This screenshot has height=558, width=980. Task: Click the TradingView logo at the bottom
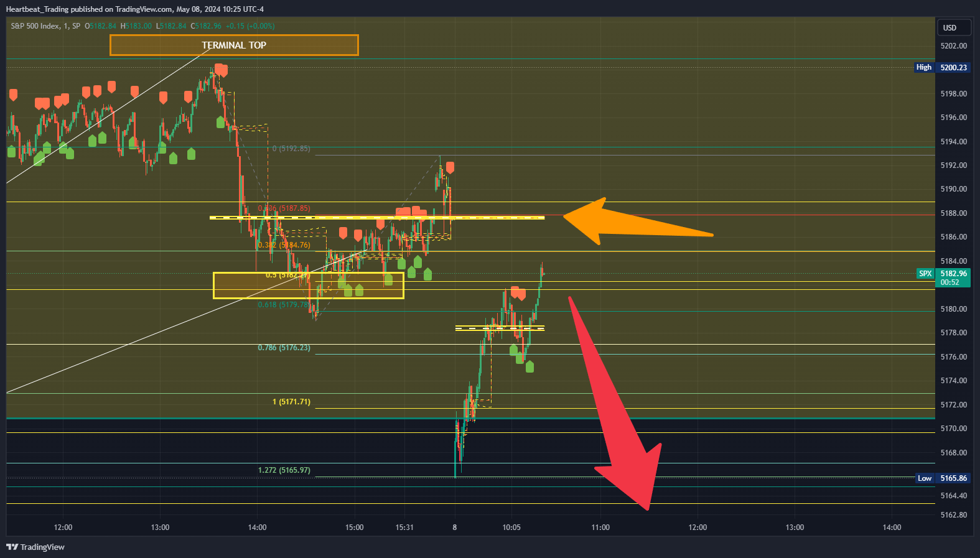35,547
